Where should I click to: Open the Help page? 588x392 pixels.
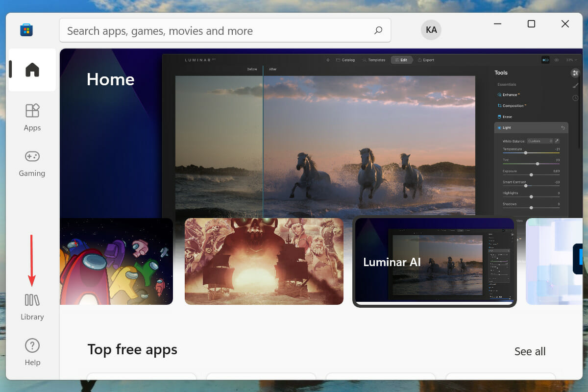click(x=32, y=352)
